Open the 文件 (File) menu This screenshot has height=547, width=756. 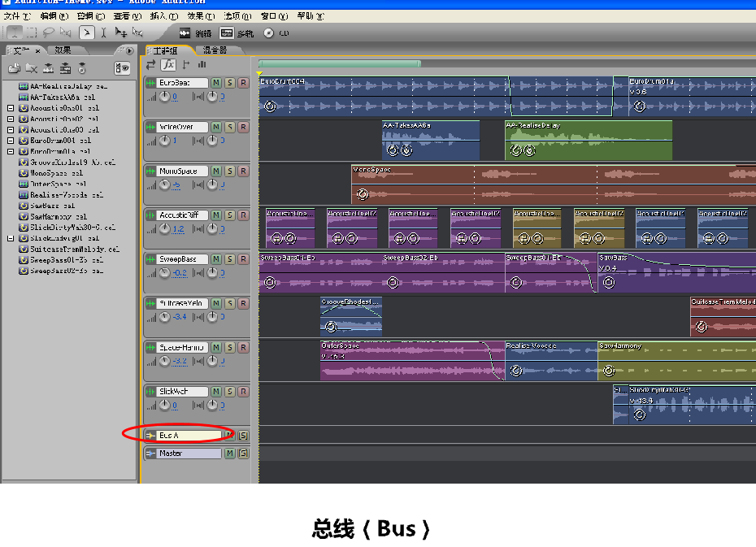(17, 16)
